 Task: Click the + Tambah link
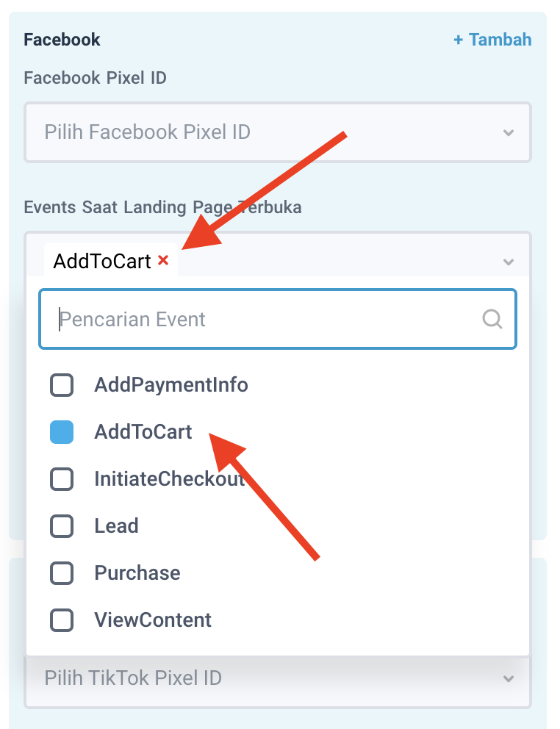(x=492, y=40)
